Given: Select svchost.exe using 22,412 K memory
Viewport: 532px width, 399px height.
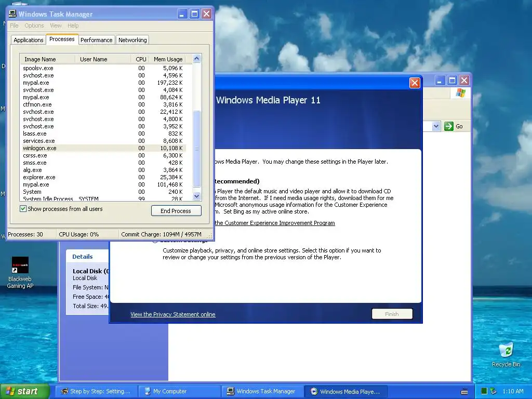Looking at the screenshot, I should 103,112.
